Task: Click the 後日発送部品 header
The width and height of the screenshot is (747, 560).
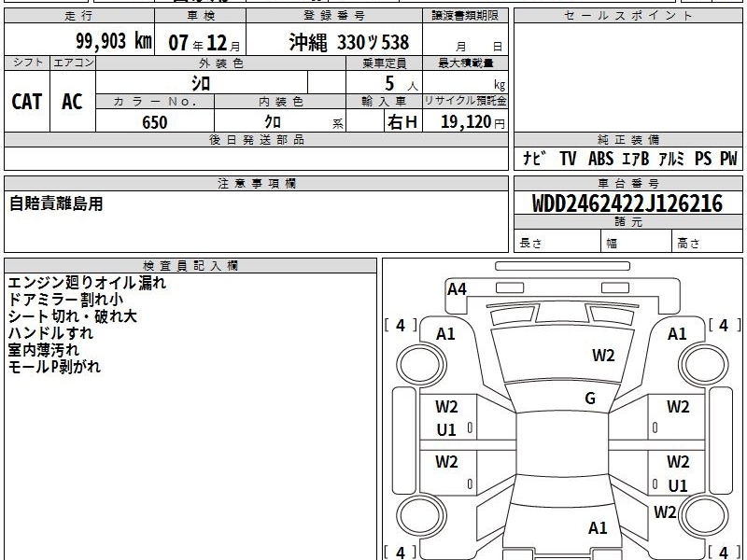Action: [x=256, y=139]
